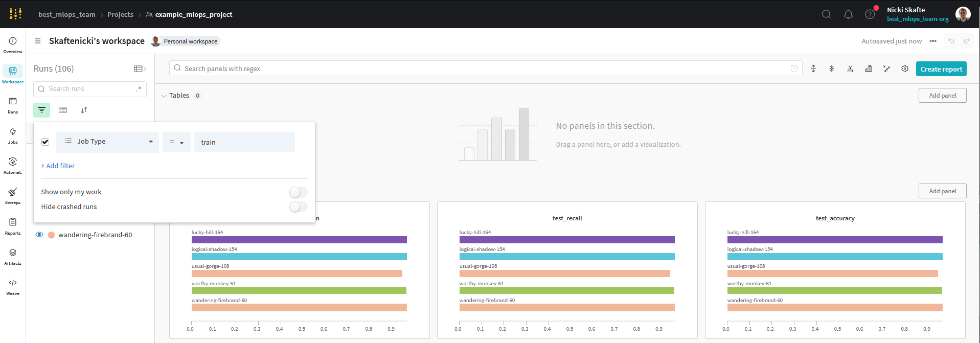Click wandering-firebrand-60 run color dot
Image resolution: width=980 pixels, height=343 pixels.
click(51, 235)
